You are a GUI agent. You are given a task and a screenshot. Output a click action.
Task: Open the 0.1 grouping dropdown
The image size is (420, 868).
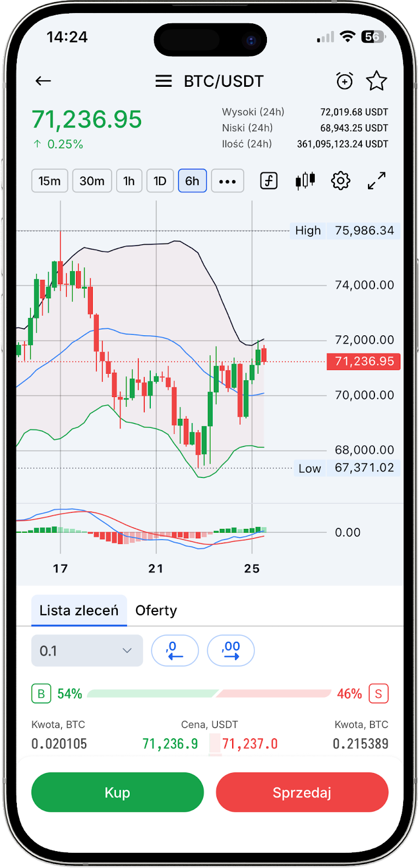click(x=87, y=650)
